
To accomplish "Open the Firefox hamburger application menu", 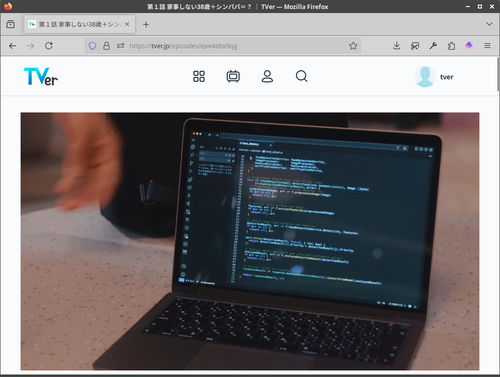I will (x=487, y=46).
